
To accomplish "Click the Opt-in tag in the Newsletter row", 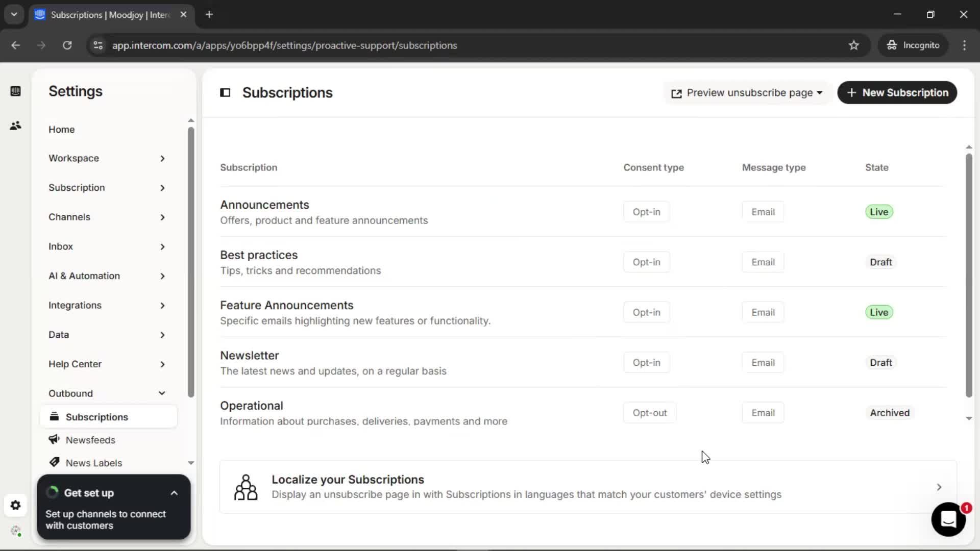I will (646, 363).
